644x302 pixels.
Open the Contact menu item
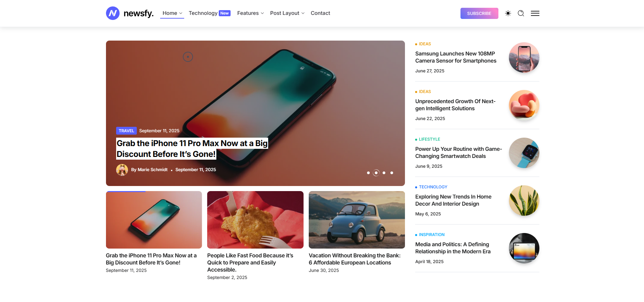(320, 13)
